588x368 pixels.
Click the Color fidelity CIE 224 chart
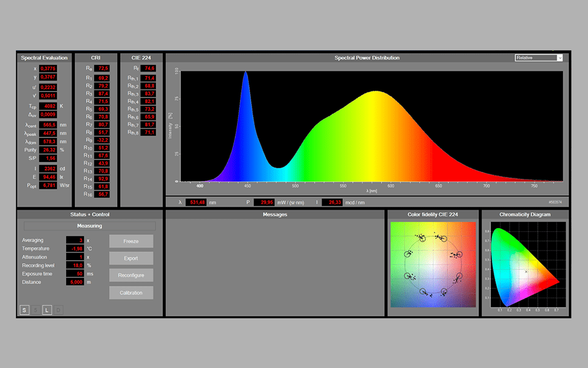point(432,264)
